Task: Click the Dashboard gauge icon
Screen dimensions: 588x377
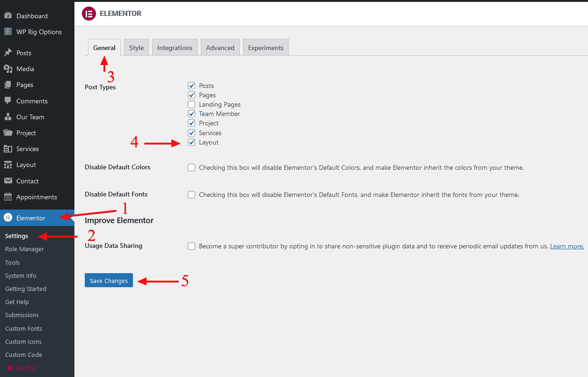Action: point(7,16)
